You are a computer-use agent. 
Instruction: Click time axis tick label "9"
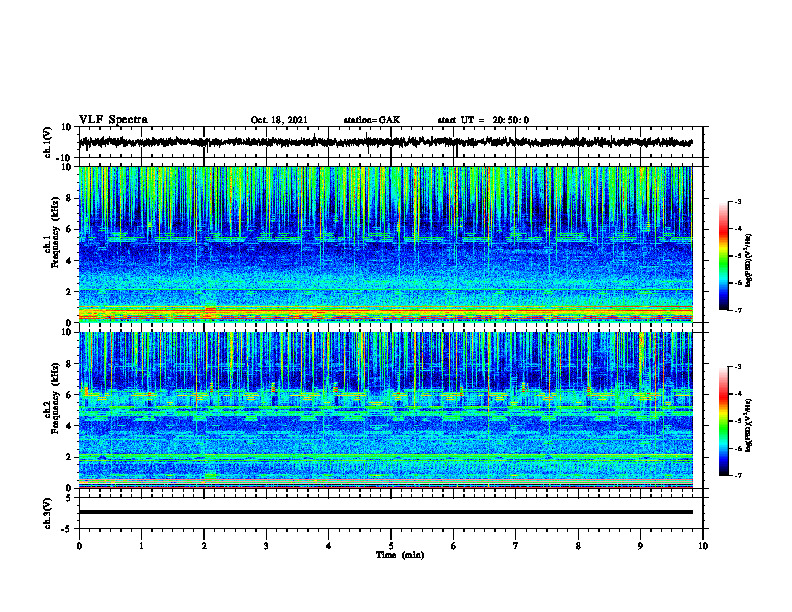(640, 546)
